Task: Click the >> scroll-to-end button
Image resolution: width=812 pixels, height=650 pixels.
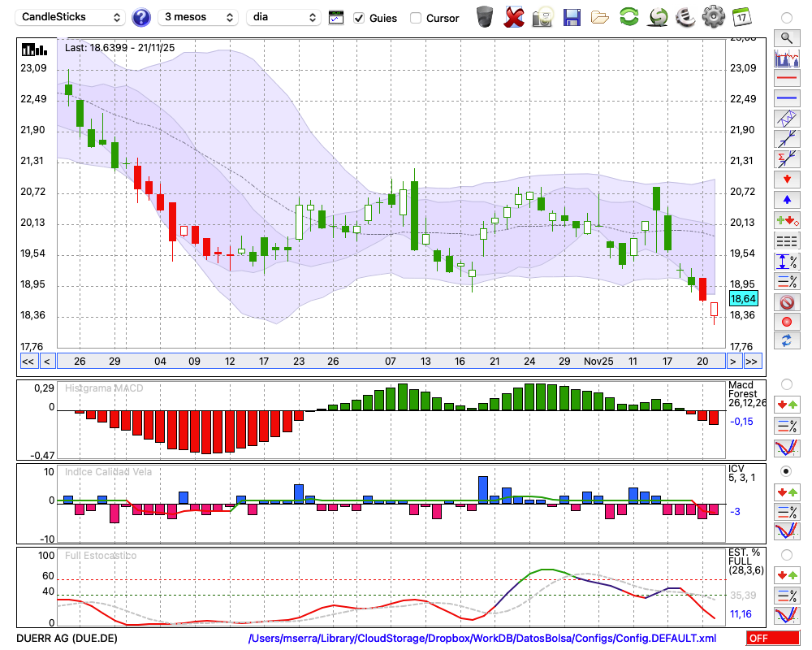Action: 752,362
